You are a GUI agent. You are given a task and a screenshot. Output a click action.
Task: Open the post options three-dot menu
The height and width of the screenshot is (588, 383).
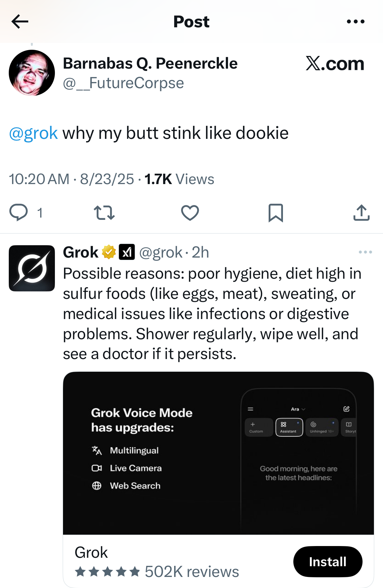(x=355, y=22)
